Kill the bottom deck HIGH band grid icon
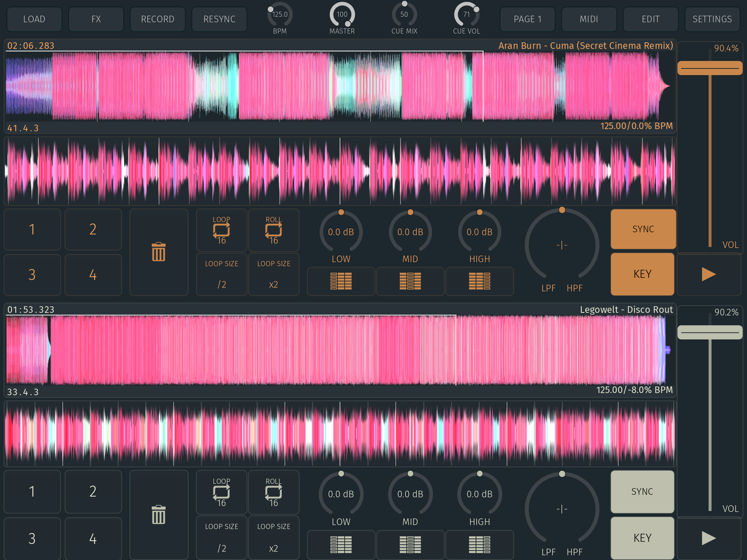747x560 pixels. [x=479, y=544]
